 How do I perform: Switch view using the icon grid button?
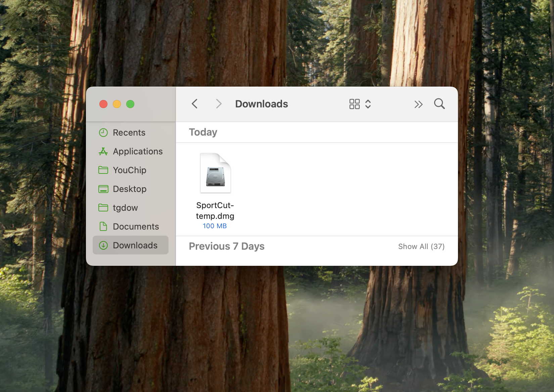click(x=354, y=104)
